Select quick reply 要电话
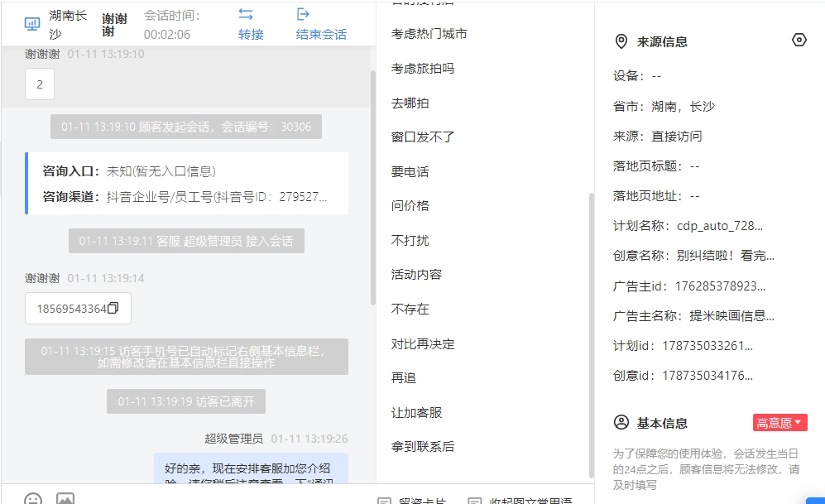This screenshot has height=504, width=825. [x=410, y=171]
